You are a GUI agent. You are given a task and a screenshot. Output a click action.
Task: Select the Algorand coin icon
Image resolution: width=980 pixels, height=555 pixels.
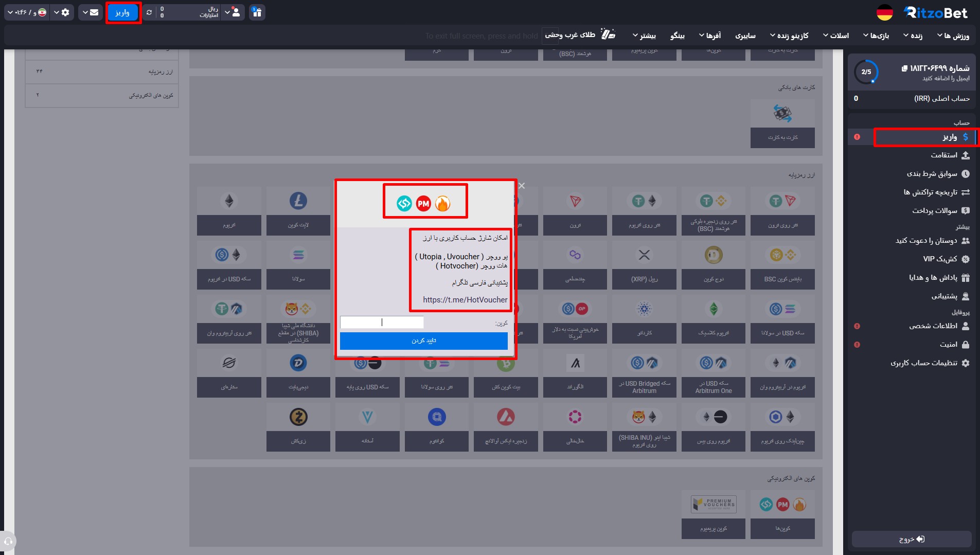[x=575, y=363]
